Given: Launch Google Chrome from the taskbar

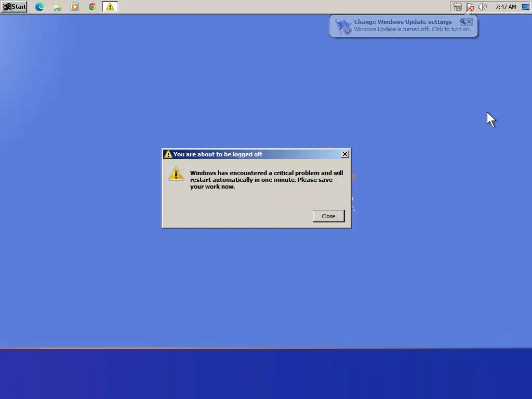Looking at the screenshot, I should click(x=92, y=7).
